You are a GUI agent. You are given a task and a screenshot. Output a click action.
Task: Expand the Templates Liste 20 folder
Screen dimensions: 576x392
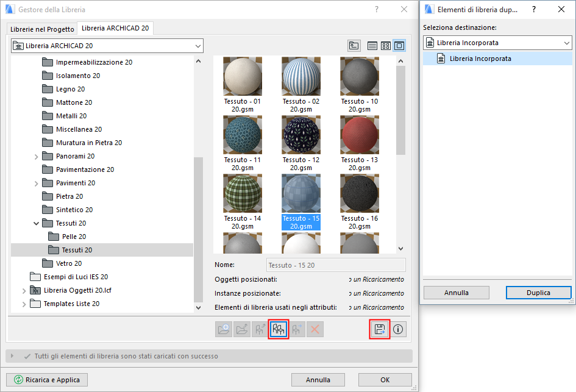[24, 304]
